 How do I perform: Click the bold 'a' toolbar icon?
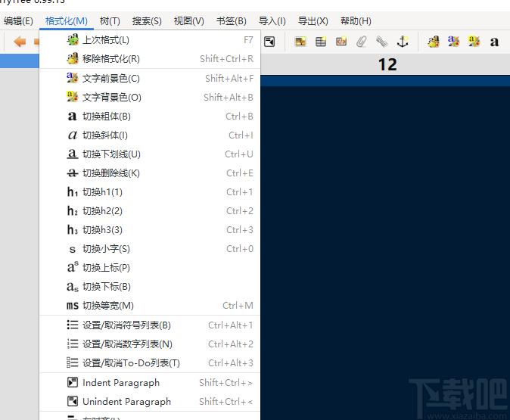coord(494,42)
